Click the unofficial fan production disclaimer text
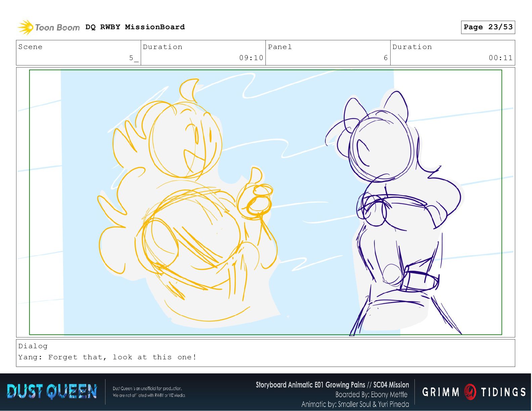532x411 pixels. click(x=149, y=392)
